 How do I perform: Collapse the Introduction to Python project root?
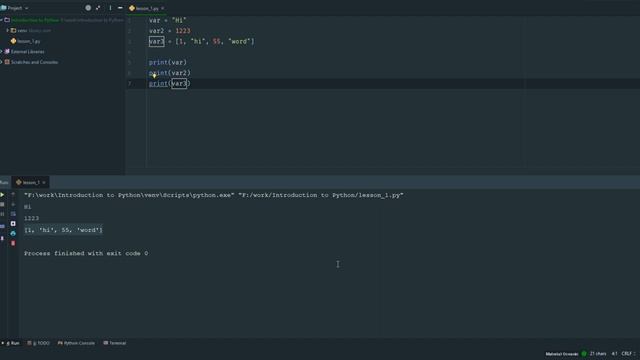[x=2, y=20]
